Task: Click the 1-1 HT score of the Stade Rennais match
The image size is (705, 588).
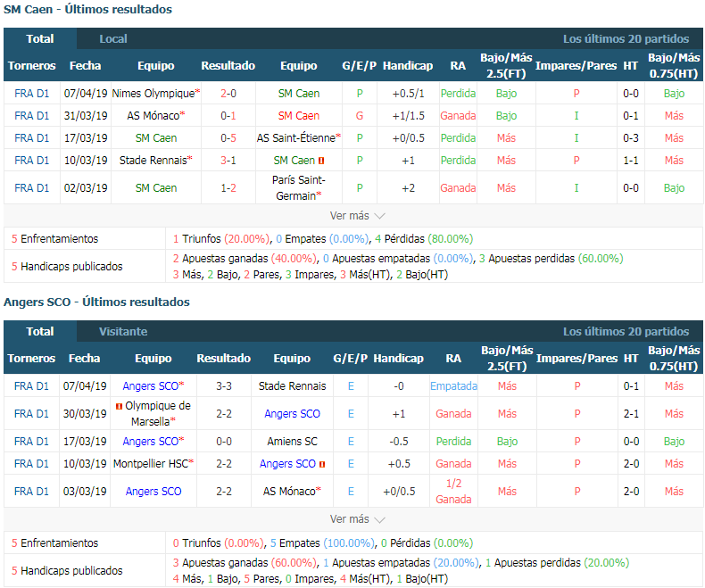Action: point(631,161)
